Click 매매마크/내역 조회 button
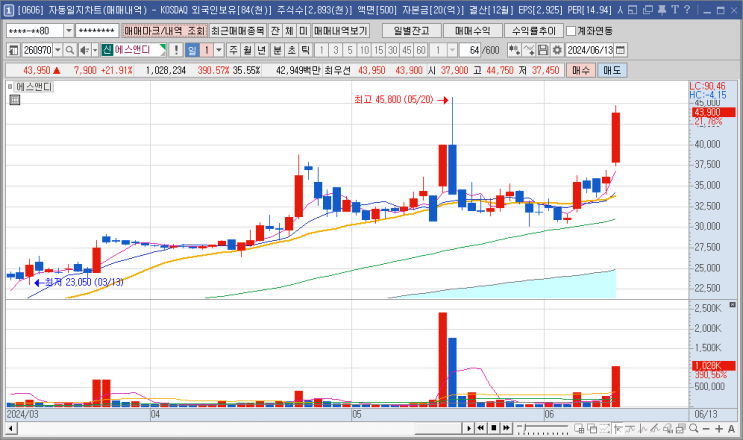Screen dimensions: 743x440 point(164,31)
